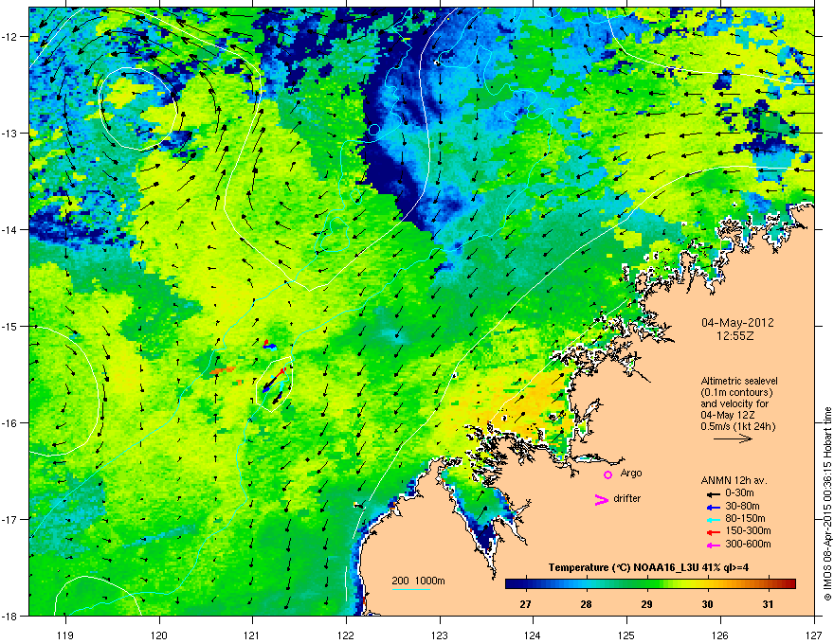Click the '0-30m' depth label

tap(739, 493)
